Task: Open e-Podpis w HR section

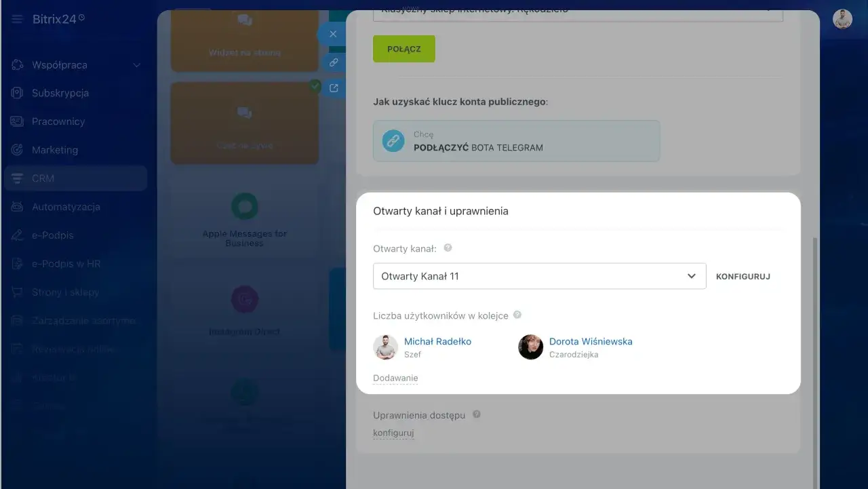Action: pos(66,264)
